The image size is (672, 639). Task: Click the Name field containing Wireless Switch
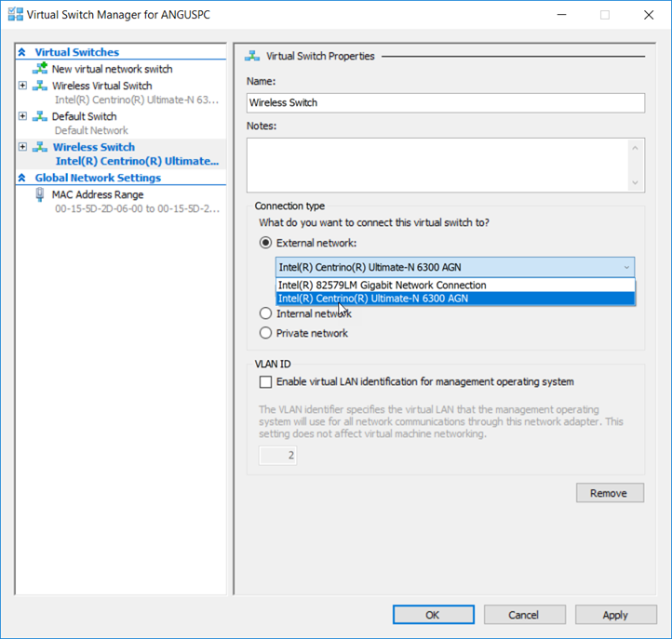pyautogui.click(x=446, y=103)
